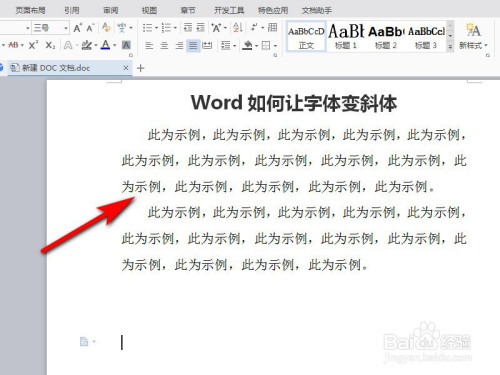Apply text effects outlined A icon
Image resolution: width=500 pixels, height=375 pixels.
tap(68, 45)
